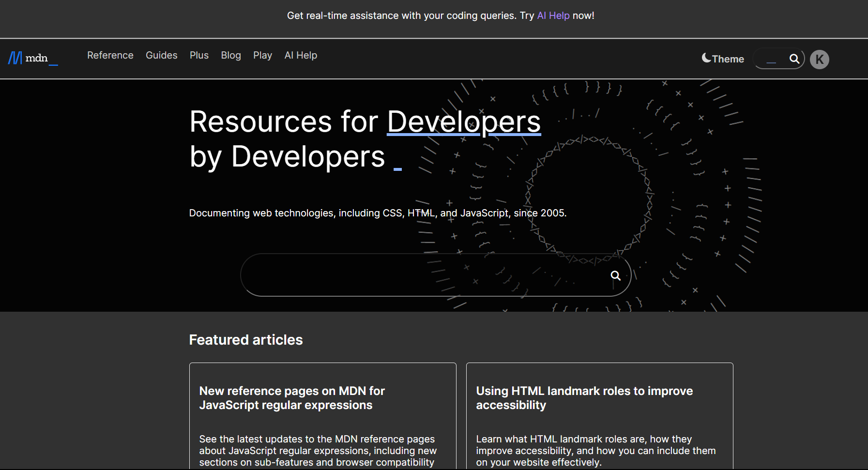Open the Blog navigation item
Viewport: 868px width, 470px height.
pyautogui.click(x=230, y=56)
